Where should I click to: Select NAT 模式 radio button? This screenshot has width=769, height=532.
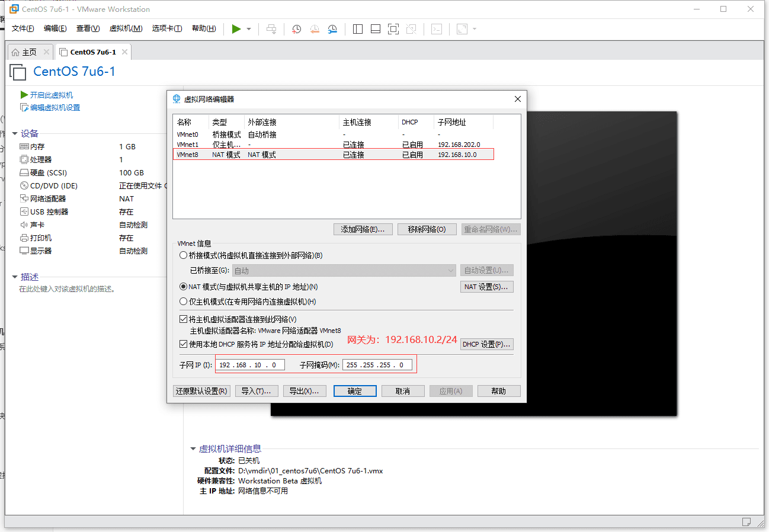pyautogui.click(x=183, y=287)
